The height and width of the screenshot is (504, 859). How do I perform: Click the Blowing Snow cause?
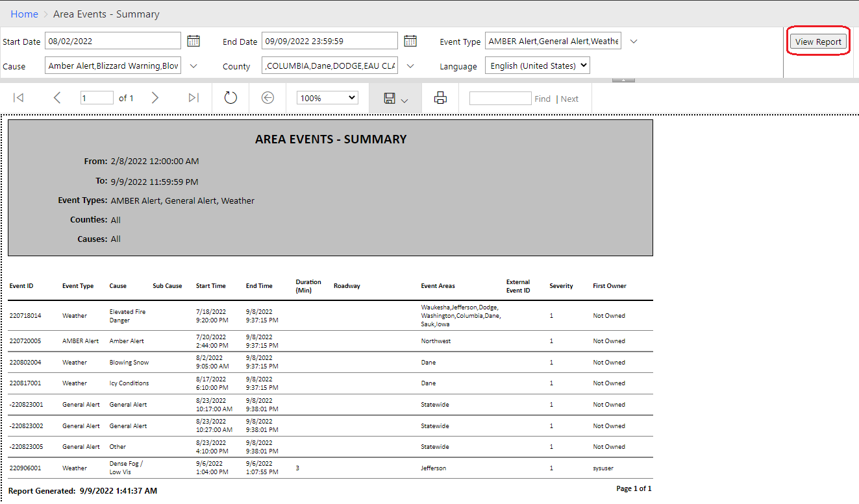click(x=129, y=363)
